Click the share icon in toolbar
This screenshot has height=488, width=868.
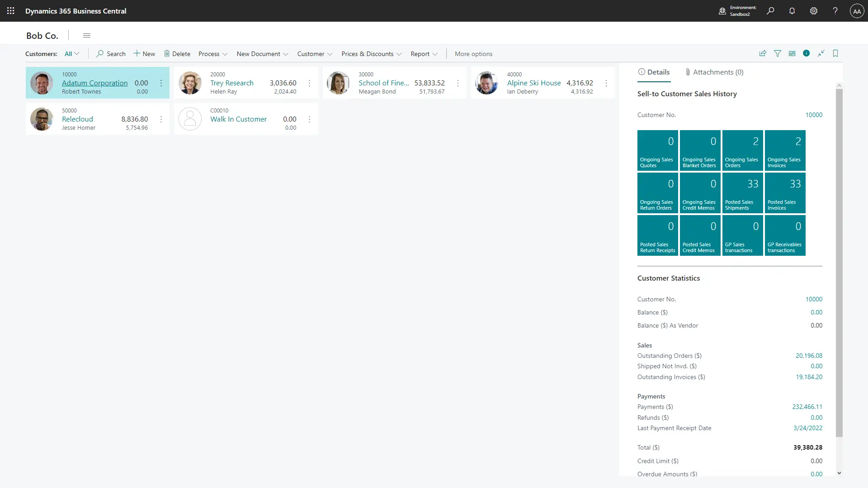point(763,53)
